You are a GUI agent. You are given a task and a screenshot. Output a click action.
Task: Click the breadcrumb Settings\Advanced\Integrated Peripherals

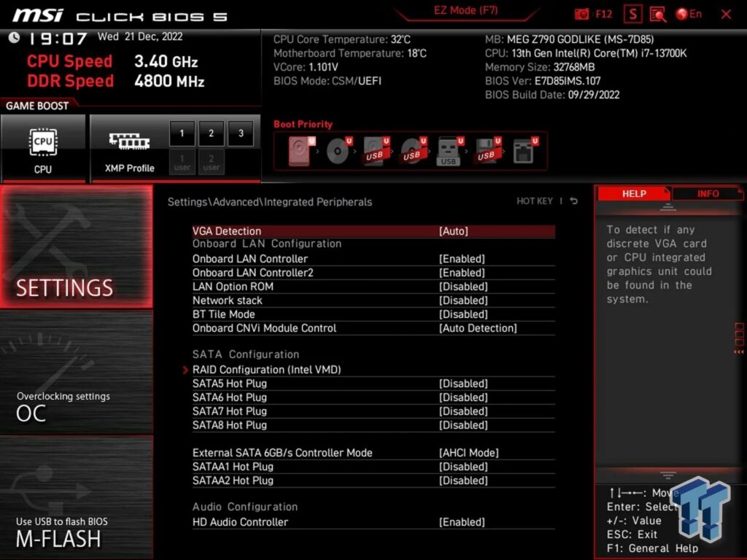[270, 202]
